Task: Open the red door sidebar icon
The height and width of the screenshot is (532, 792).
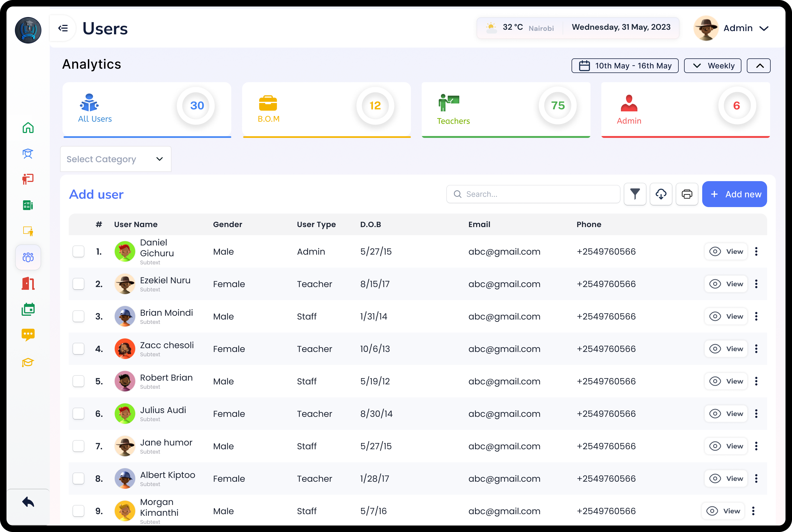Action: pos(28,283)
